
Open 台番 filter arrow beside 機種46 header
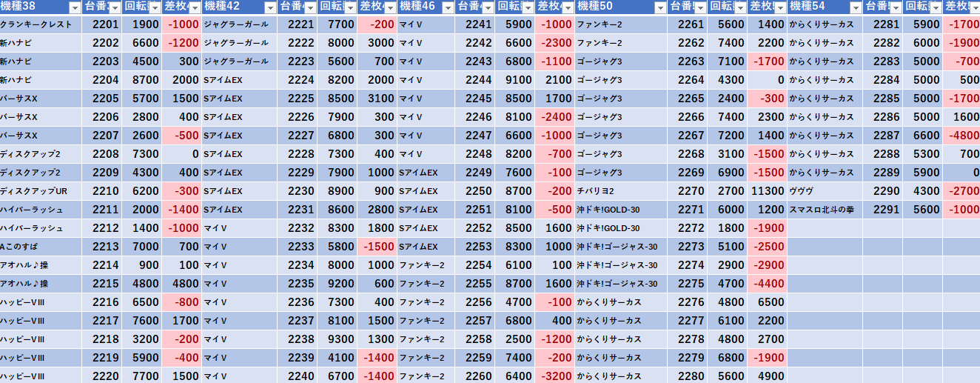488,7
